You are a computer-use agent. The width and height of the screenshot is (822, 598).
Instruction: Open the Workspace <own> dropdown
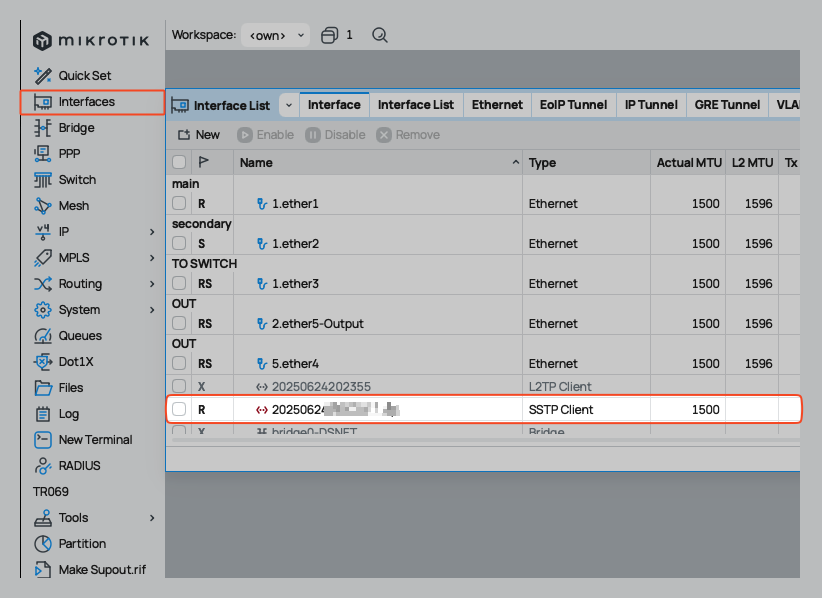coord(275,35)
